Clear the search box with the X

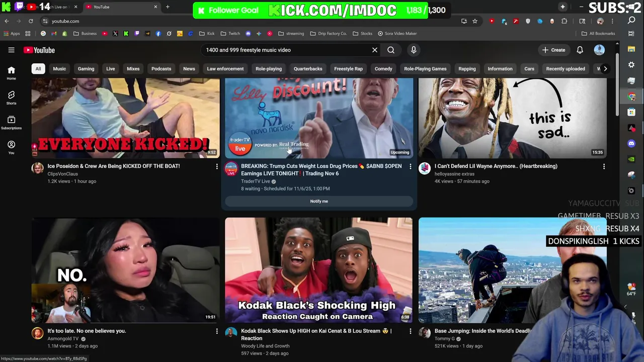coord(374,50)
